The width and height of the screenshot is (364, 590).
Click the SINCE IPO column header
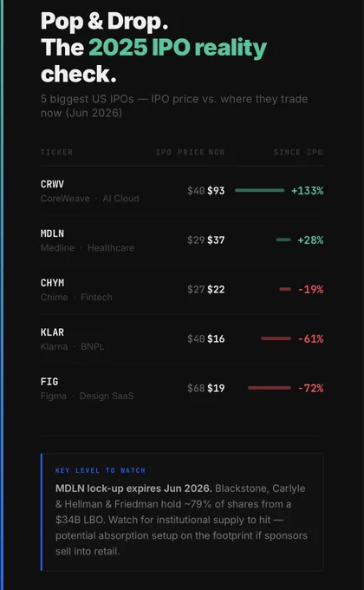(x=298, y=152)
